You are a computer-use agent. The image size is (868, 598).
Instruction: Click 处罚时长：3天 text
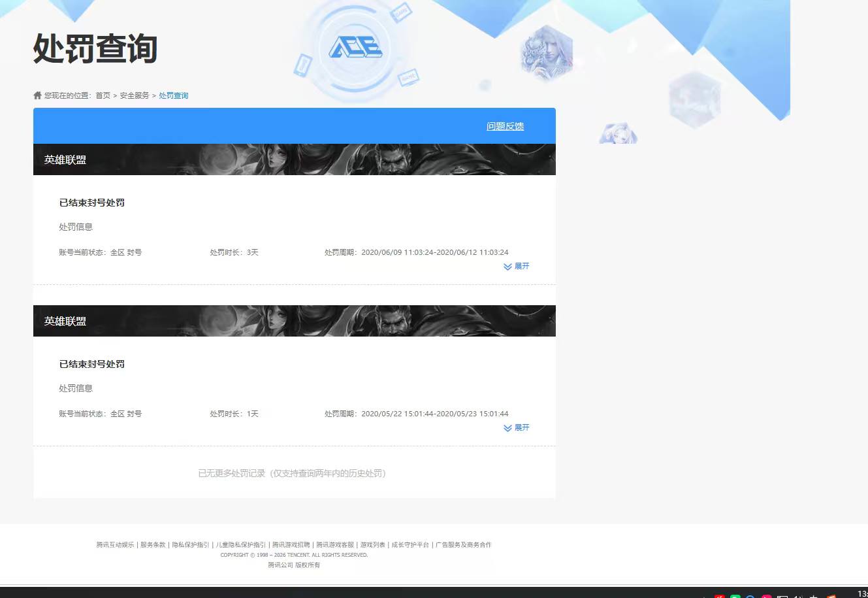(234, 252)
